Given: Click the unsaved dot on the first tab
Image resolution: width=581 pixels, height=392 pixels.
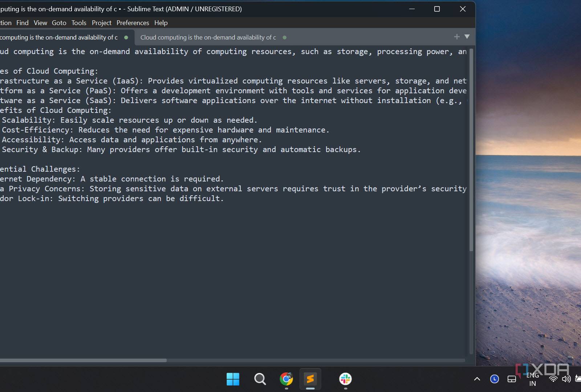Looking at the screenshot, I should (126, 37).
